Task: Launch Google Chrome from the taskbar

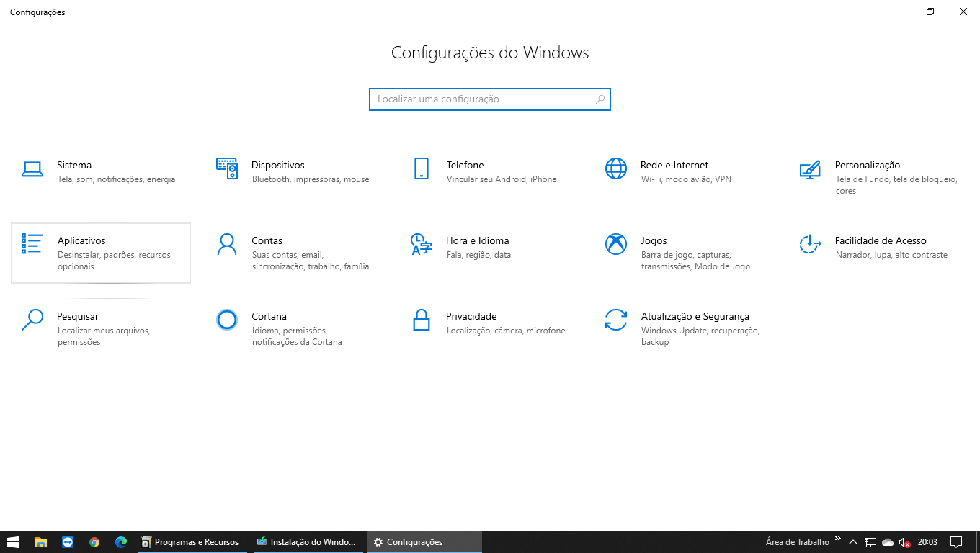Action: point(94,542)
